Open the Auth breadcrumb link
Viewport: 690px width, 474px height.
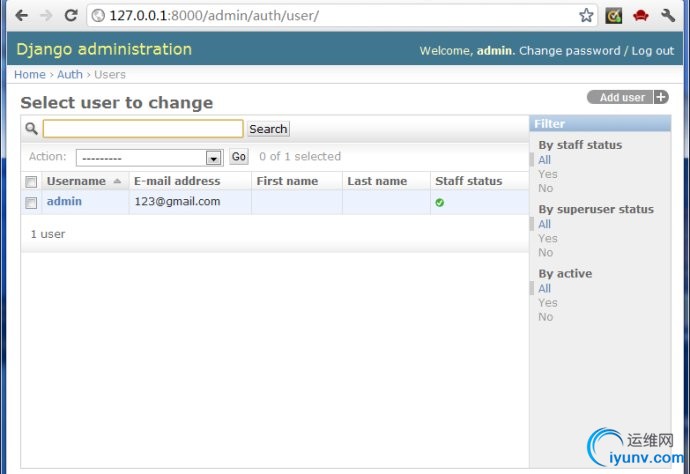coord(70,74)
